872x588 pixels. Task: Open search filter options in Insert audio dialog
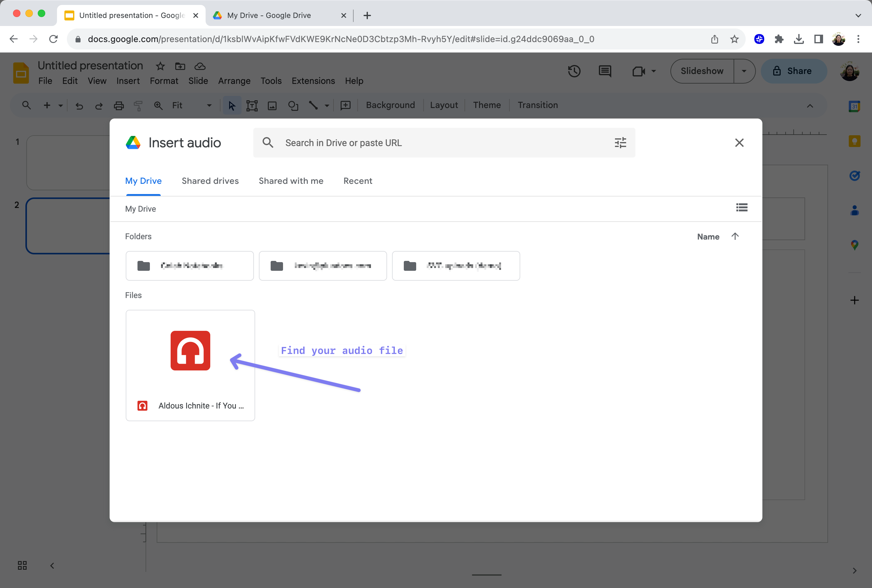tap(620, 142)
